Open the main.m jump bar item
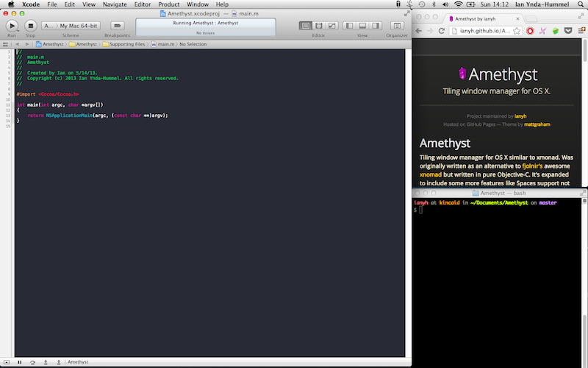 pyautogui.click(x=162, y=44)
